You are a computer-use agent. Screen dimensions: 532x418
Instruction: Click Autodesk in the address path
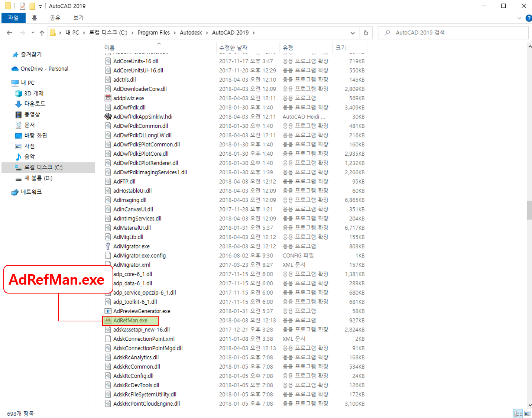tap(191, 33)
